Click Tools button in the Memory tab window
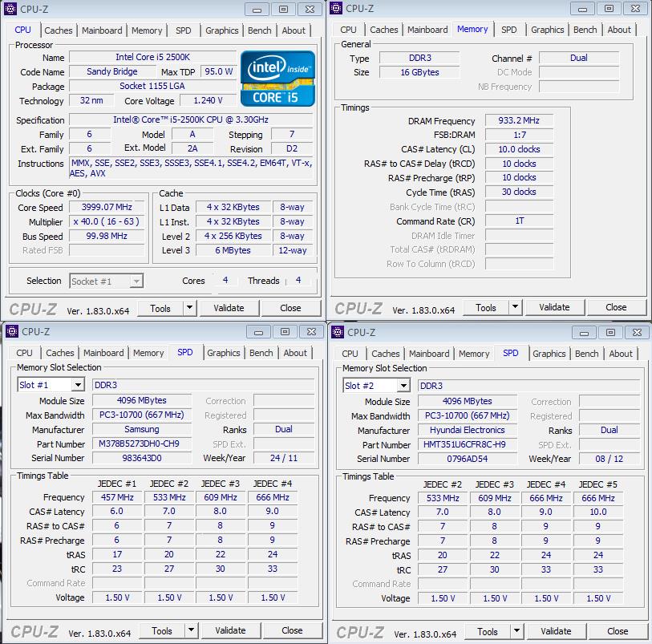The height and width of the screenshot is (644, 652). pos(486,308)
